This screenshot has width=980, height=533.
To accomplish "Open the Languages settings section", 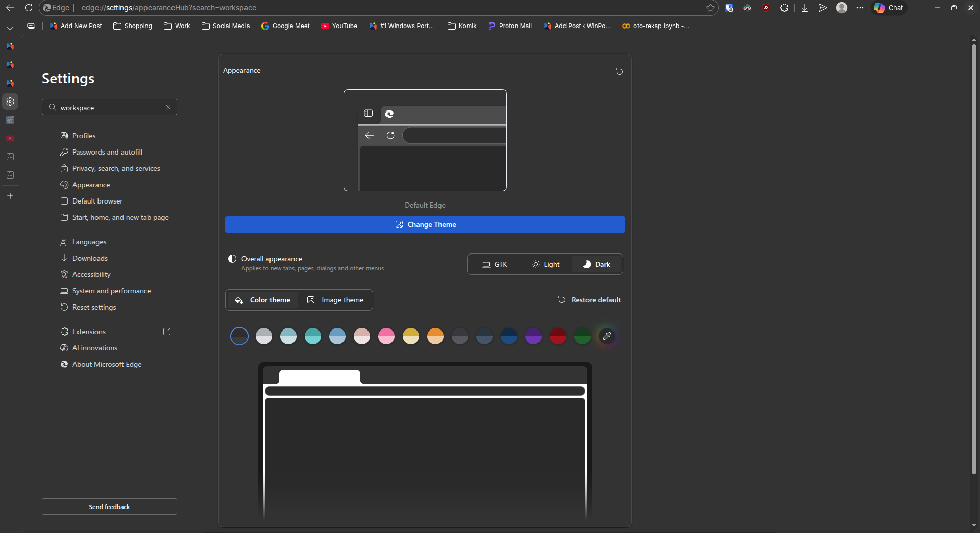I will pyautogui.click(x=89, y=242).
